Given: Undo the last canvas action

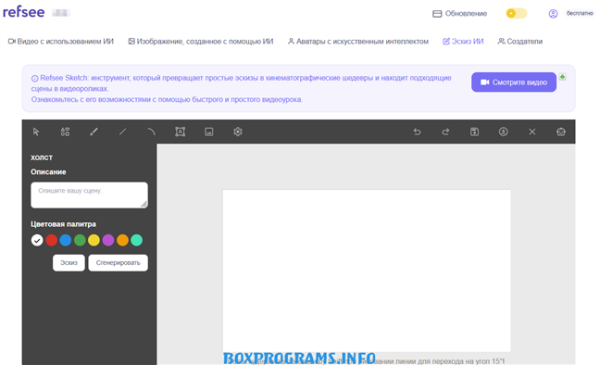Looking at the screenshot, I should [x=417, y=132].
